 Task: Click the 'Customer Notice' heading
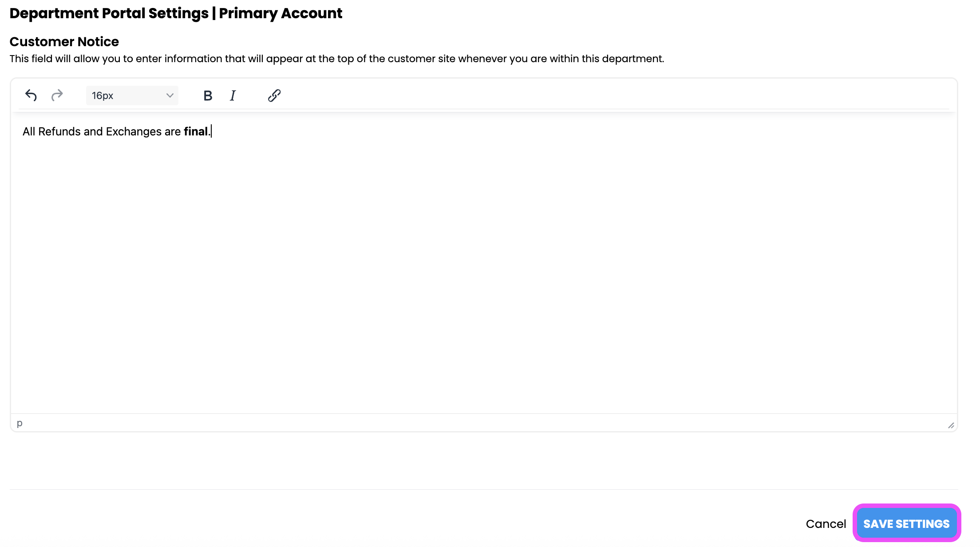tap(64, 42)
